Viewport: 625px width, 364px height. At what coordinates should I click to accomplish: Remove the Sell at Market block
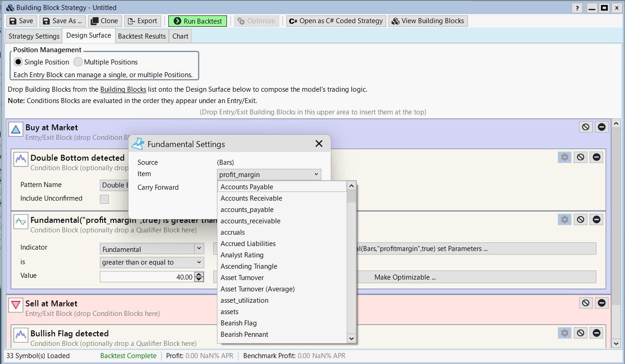(x=602, y=303)
